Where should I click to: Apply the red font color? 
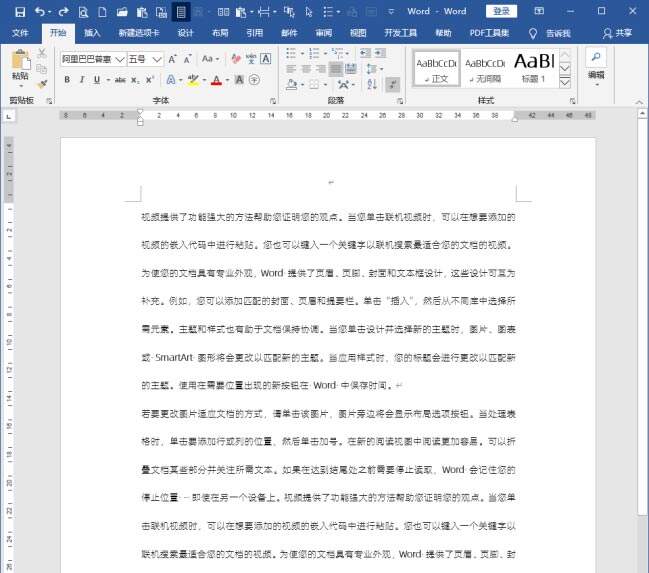(216, 79)
